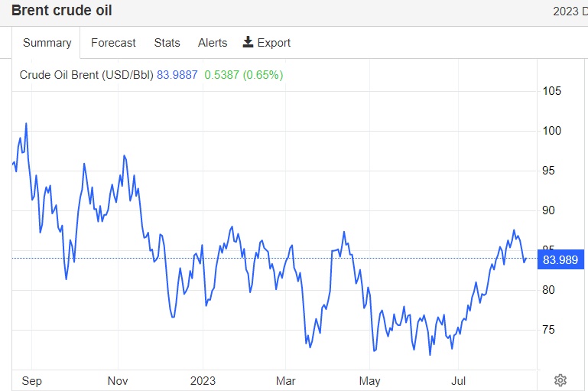Screen dimensions: 588x391
Task: Click the Export download arrow icon
Action: point(248,42)
